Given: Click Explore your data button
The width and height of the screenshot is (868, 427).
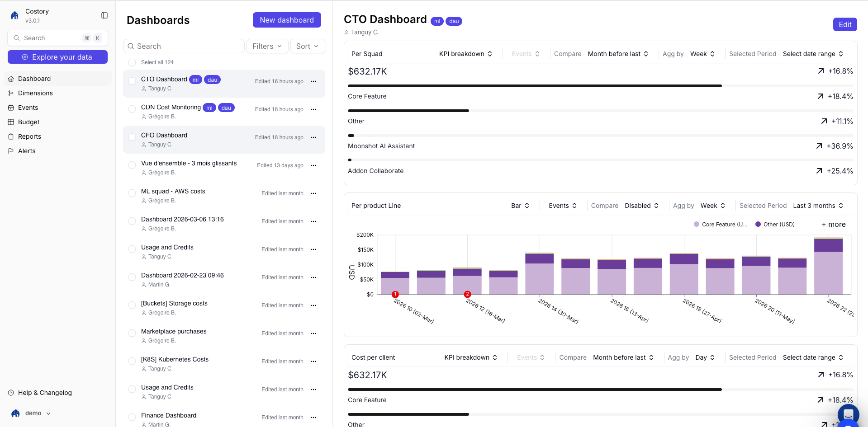Looking at the screenshot, I should click(57, 57).
